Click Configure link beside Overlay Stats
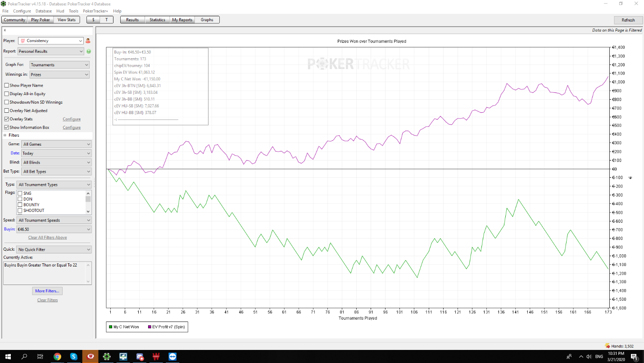Viewport: 644px width, 363px height. click(72, 119)
